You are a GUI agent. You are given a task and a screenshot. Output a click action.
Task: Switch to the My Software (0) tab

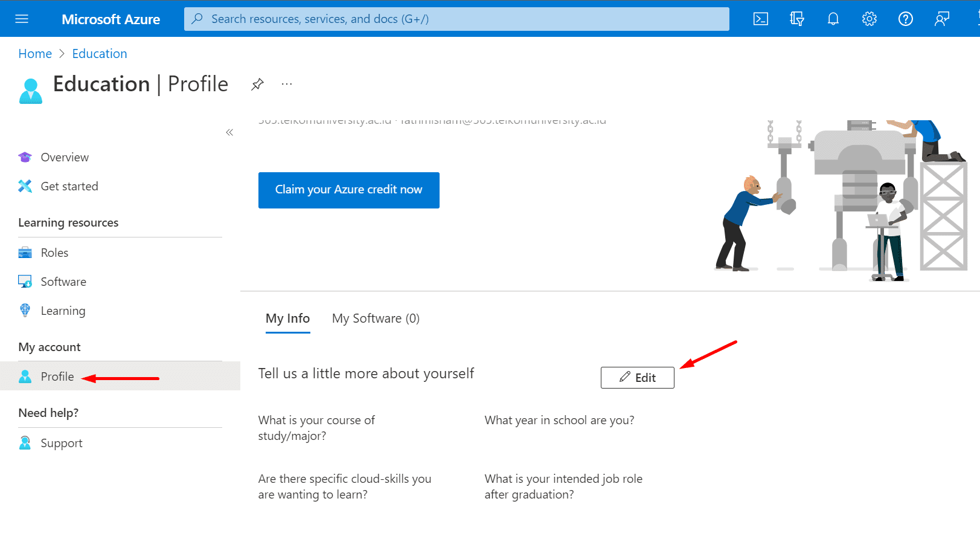pyautogui.click(x=376, y=318)
